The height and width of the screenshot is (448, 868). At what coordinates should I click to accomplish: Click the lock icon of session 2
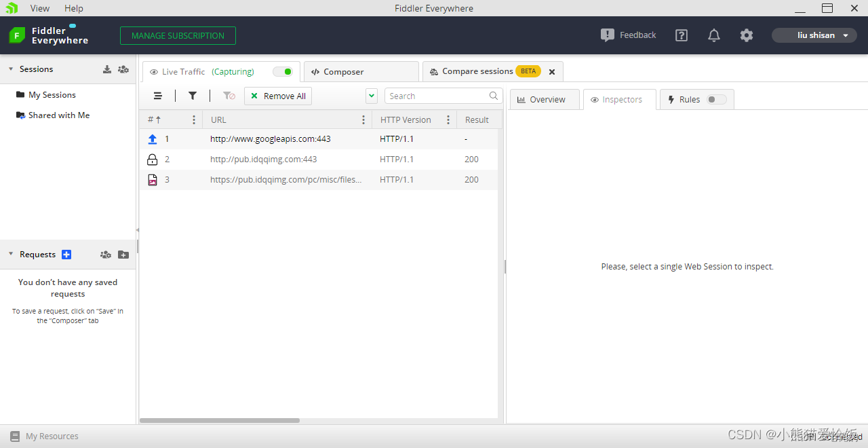[153, 160]
